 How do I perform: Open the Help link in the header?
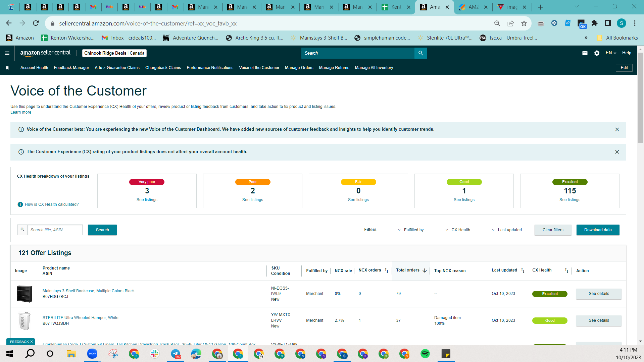pyautogui.click(x=627, y=53)
